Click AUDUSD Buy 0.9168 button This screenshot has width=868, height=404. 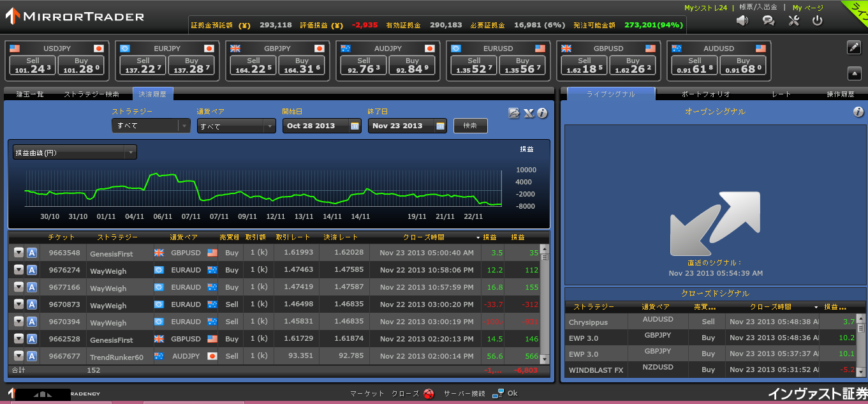point(744,66)
